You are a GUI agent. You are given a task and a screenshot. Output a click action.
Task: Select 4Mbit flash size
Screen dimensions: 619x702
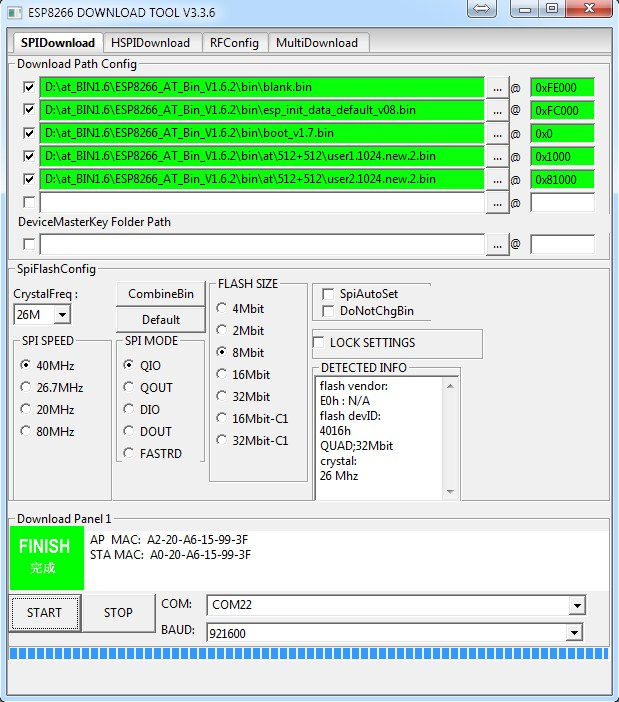pyautogui.click(x=222, y=308)
